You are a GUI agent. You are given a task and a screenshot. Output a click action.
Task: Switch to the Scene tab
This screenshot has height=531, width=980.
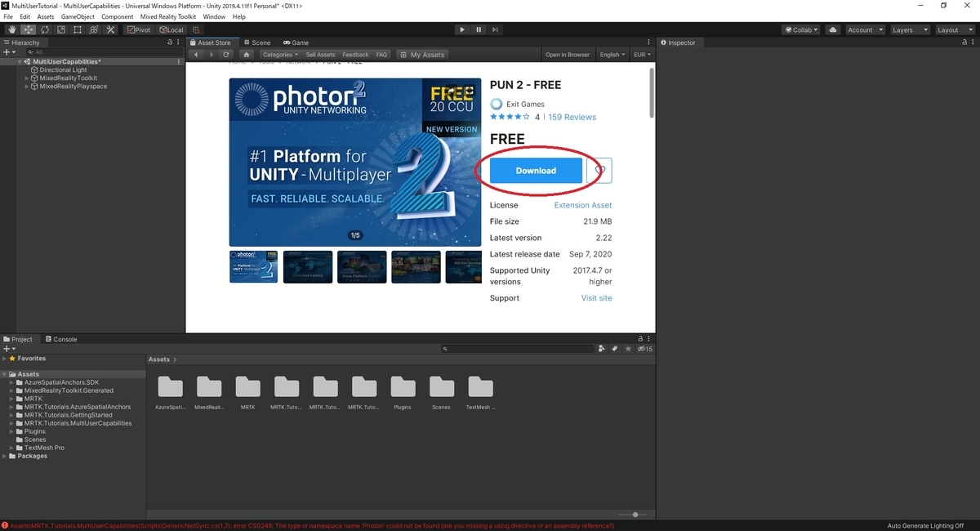[x=256, y=42]
